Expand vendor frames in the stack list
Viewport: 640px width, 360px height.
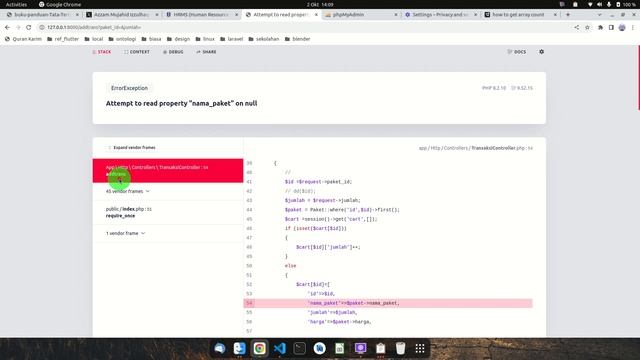pos(131,147)
